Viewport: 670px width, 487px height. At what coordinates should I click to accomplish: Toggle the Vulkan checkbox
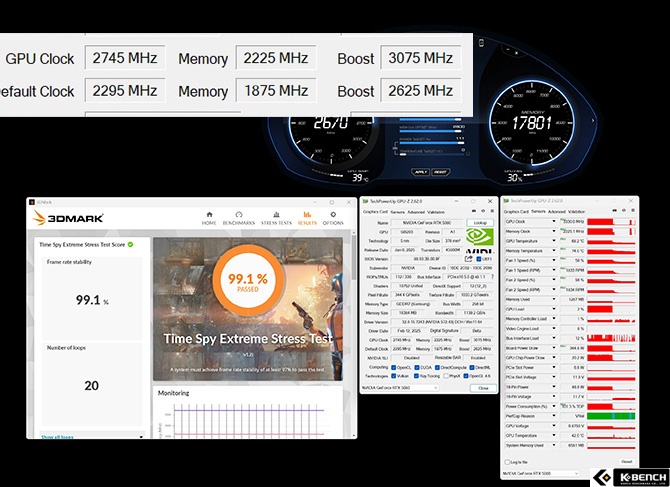(x=394, y=376)
